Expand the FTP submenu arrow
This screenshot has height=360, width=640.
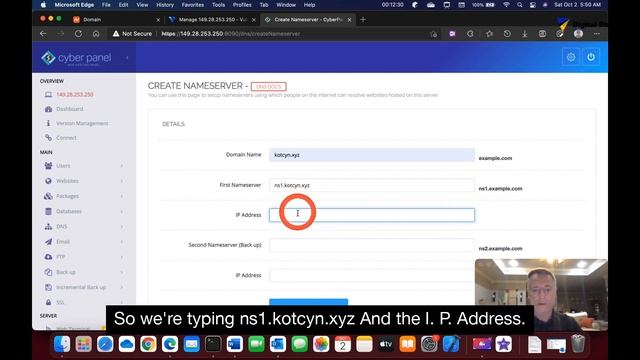click(122, 257)
